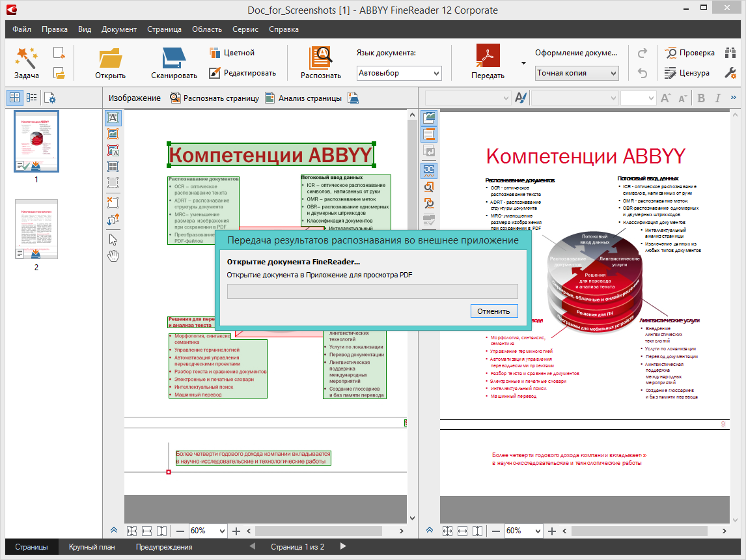Click the Scan scanner icon
746x560 pixels.
click(x=174, y=57)
